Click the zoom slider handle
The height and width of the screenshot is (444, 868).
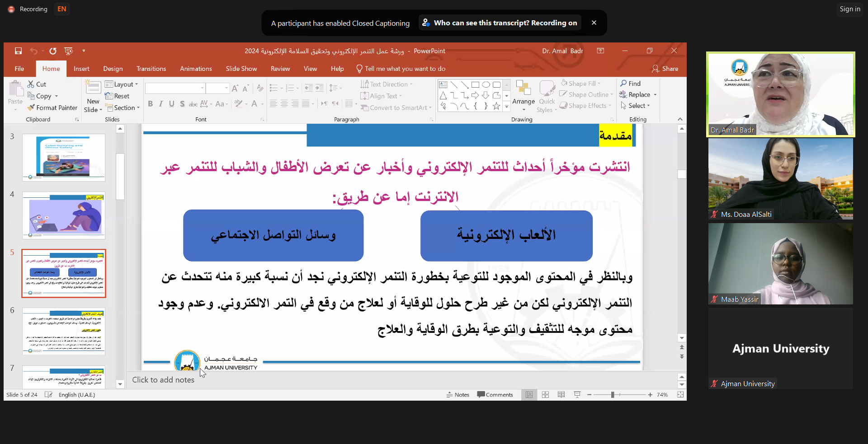pos(613,395)
